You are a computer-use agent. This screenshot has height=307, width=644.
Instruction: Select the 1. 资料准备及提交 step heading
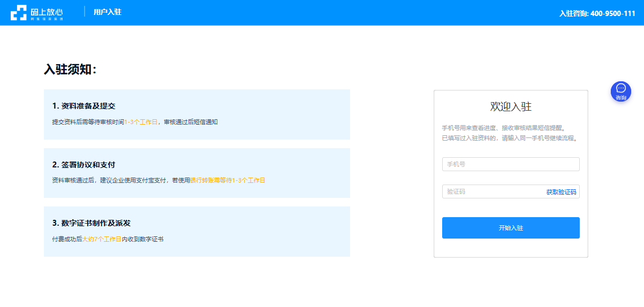coord(84,106)
